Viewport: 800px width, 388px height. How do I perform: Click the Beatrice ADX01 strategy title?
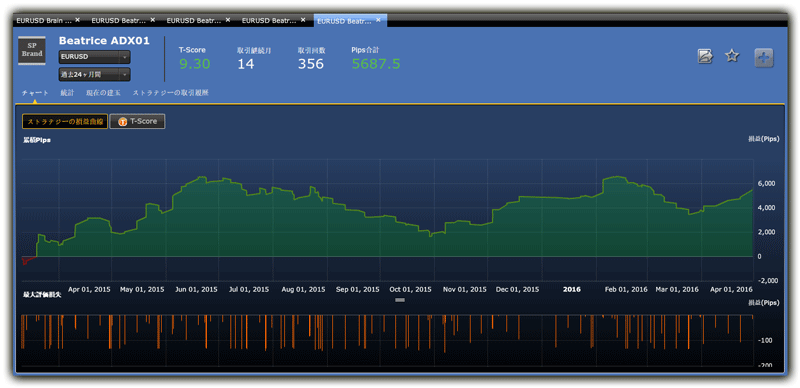[104, 41]
